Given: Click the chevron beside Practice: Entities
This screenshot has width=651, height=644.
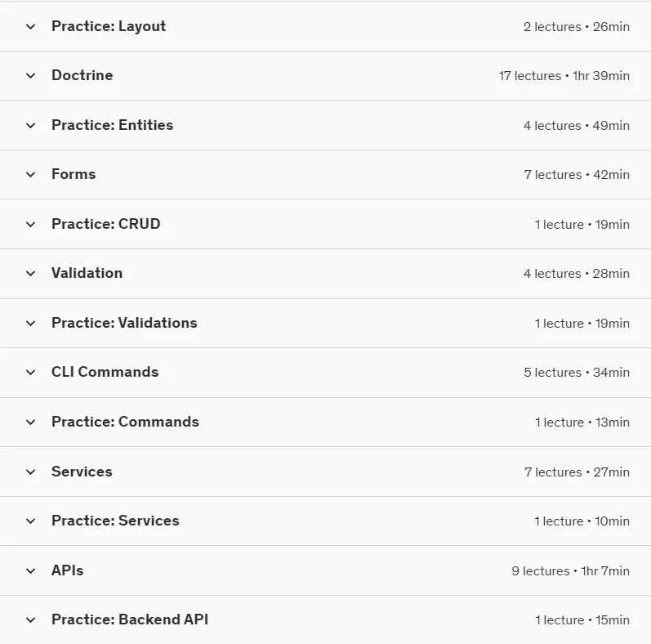Looking at the screenshot, I should point(30,126).
